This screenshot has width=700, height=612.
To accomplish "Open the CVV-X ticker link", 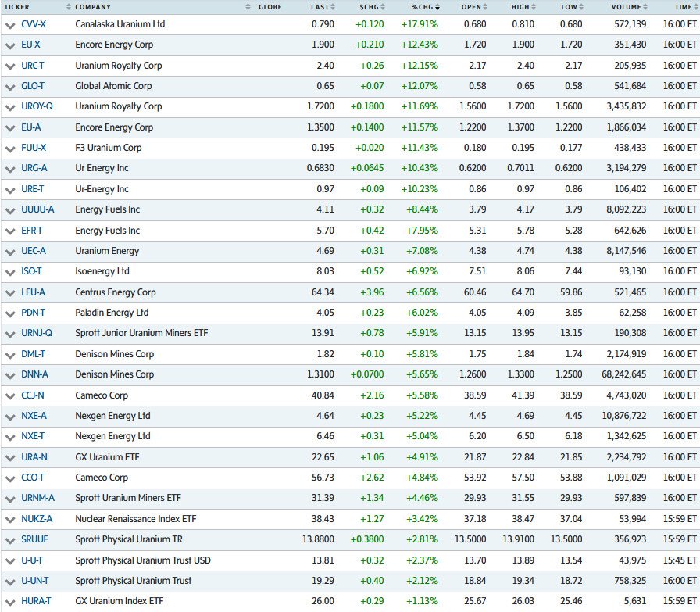I will [34, 24].
